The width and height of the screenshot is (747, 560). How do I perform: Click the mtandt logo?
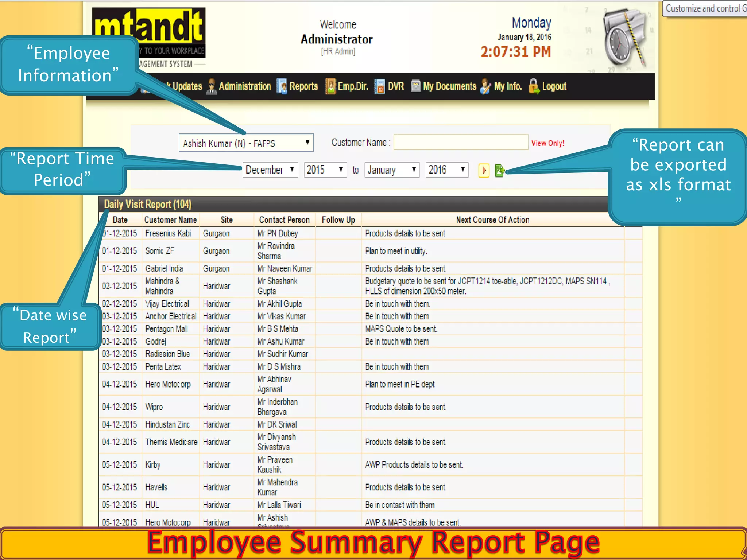[149, 32]
